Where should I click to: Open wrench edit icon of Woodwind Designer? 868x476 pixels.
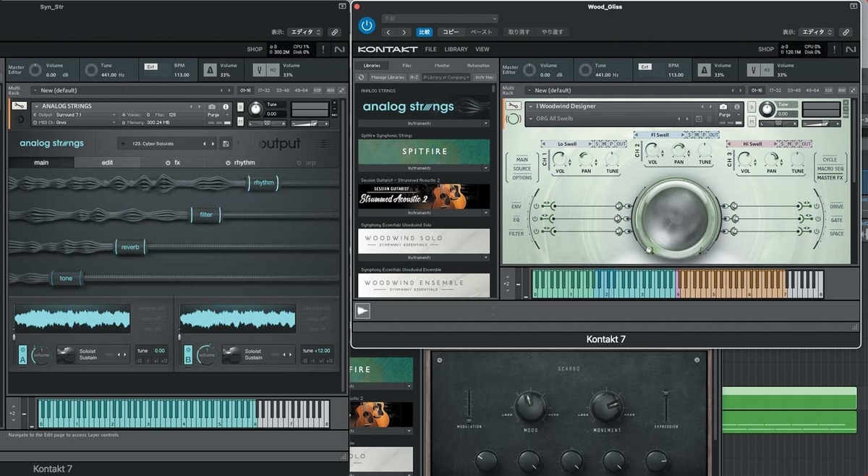coord(514,107)
